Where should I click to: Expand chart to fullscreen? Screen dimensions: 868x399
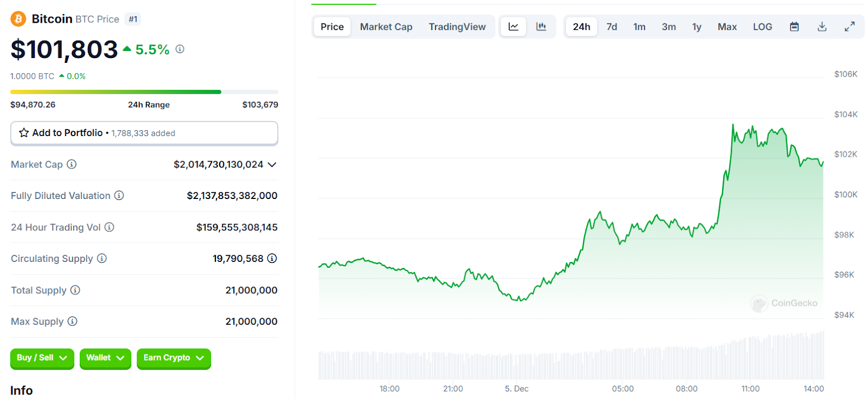click(x=850, y=27)
